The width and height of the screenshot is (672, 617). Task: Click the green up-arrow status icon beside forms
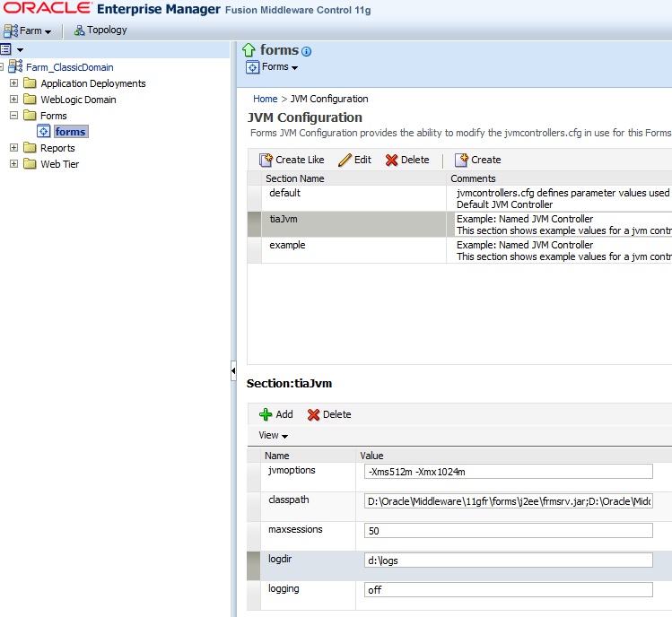(249, 49)
